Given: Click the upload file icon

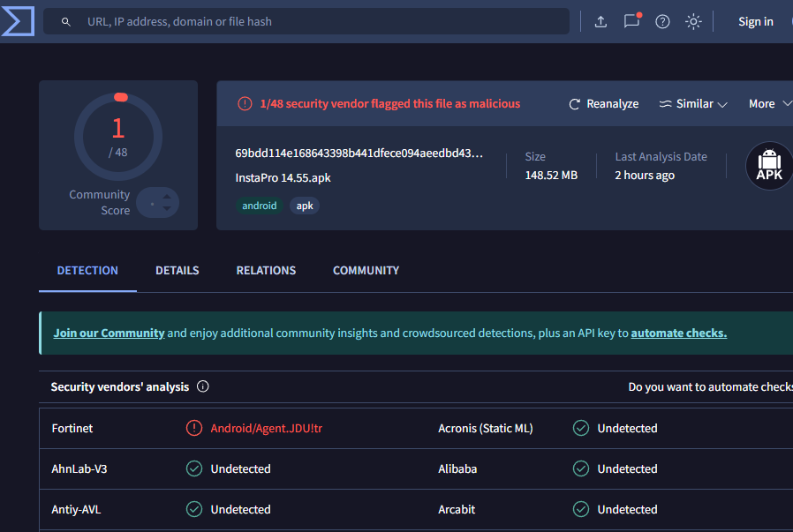Looking at the screenshot, I should pyautogui.click(x=600, y=22).
